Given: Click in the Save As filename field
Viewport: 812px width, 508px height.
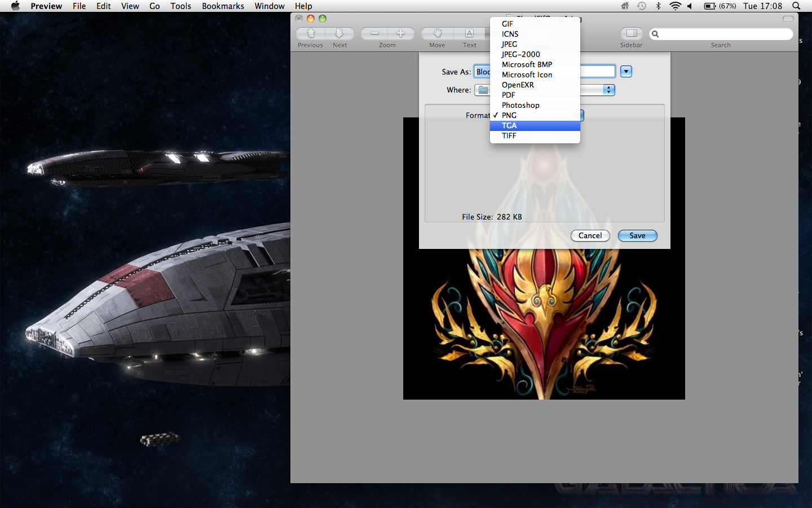Looking at the screenshot, I should coord(544,72).
